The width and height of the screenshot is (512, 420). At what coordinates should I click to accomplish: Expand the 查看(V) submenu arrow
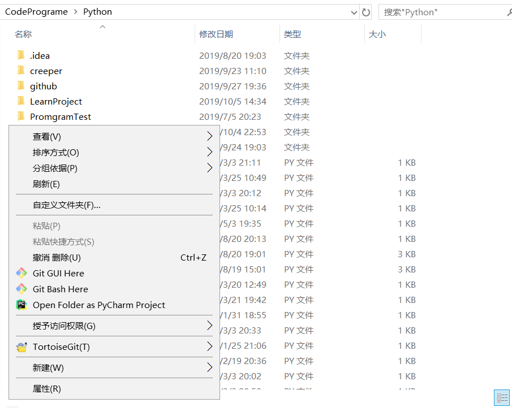pos(210,136)
